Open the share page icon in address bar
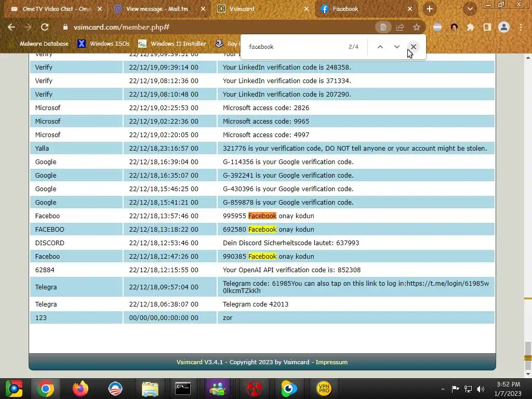 (x=400, y=27)
